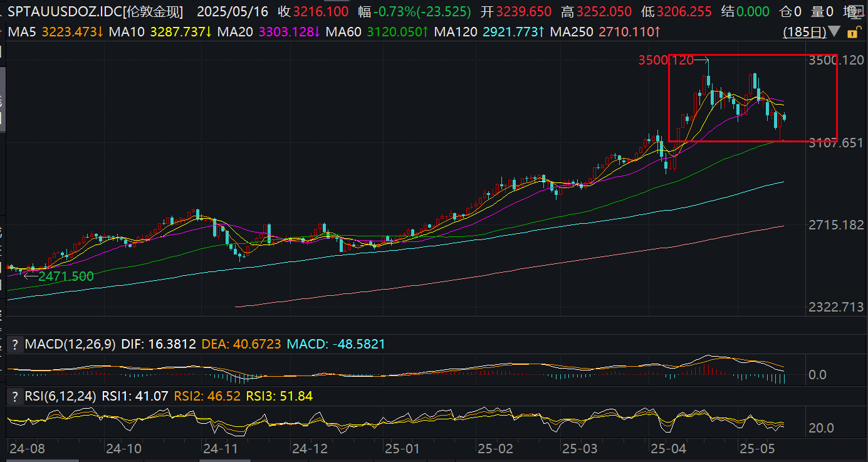Click the red 3500.120 high-price marker label
Viewport: 868px width, 462px height.
pos(666,60)
